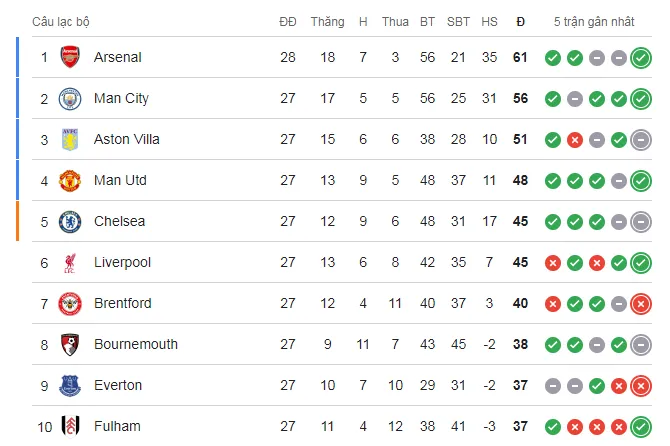This screenshot has height=446, width=670.
Task: Click the Everton club badge
Action: 69,385
